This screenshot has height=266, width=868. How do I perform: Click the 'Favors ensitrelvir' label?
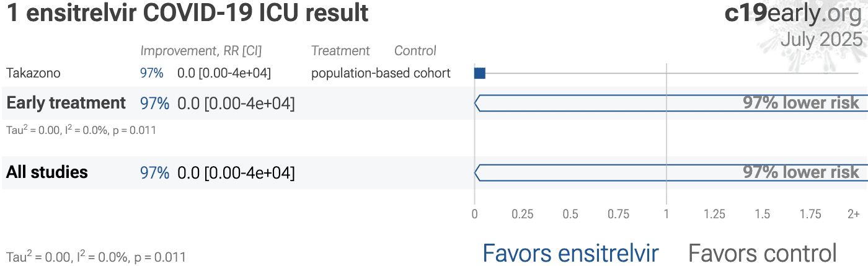570,253
